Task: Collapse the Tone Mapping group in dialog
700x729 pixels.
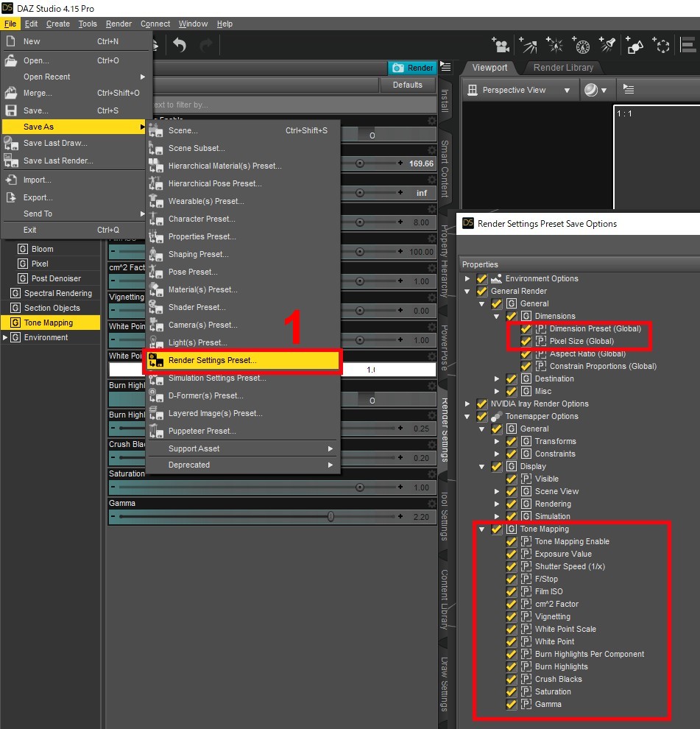Action: (x=482, y=529)
